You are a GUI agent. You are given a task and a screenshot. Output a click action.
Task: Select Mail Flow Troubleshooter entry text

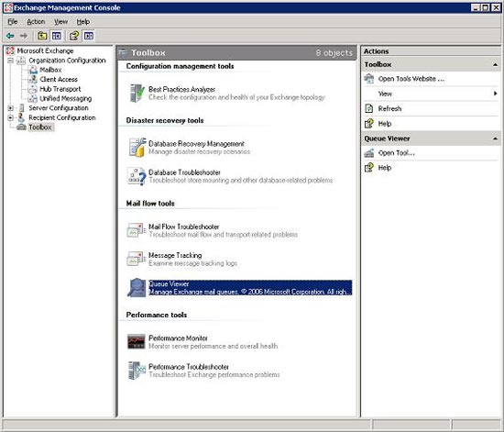tap(184, 227)
